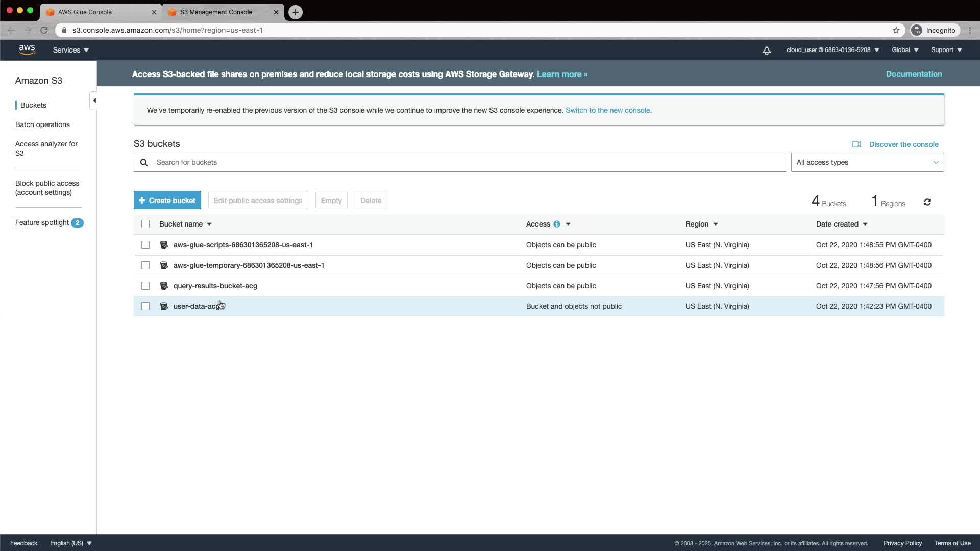
Task: Click Switch to the new console link
Action: (607, 110)
